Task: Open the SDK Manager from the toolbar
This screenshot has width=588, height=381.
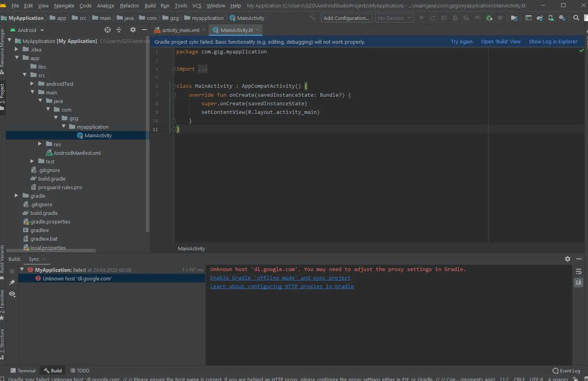Action: coord(562,18)
